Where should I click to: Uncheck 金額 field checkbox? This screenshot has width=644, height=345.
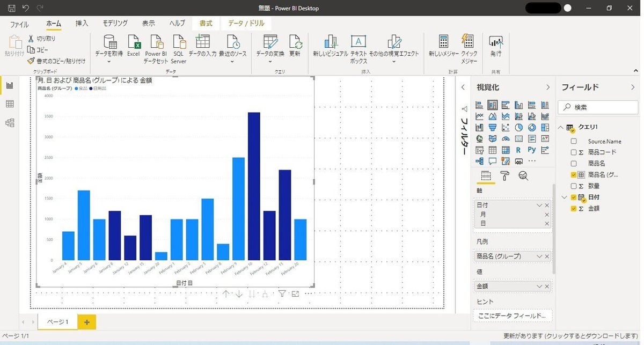574,208
